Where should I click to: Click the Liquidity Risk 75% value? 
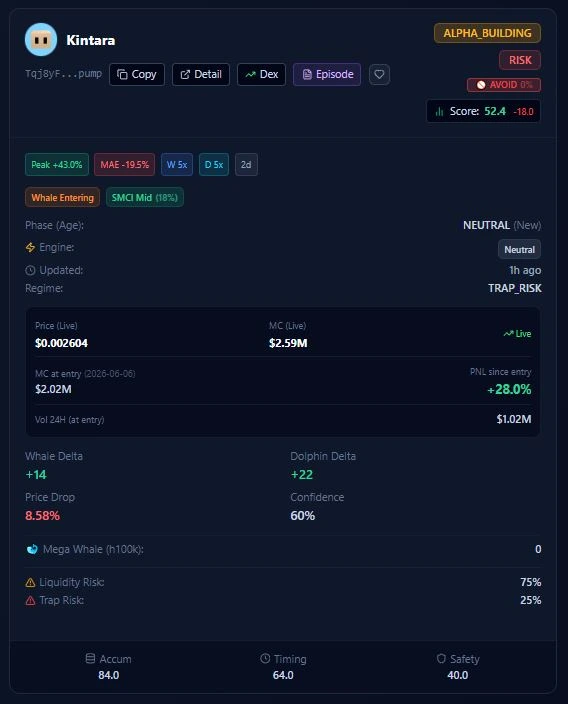(x=530, y=582)
